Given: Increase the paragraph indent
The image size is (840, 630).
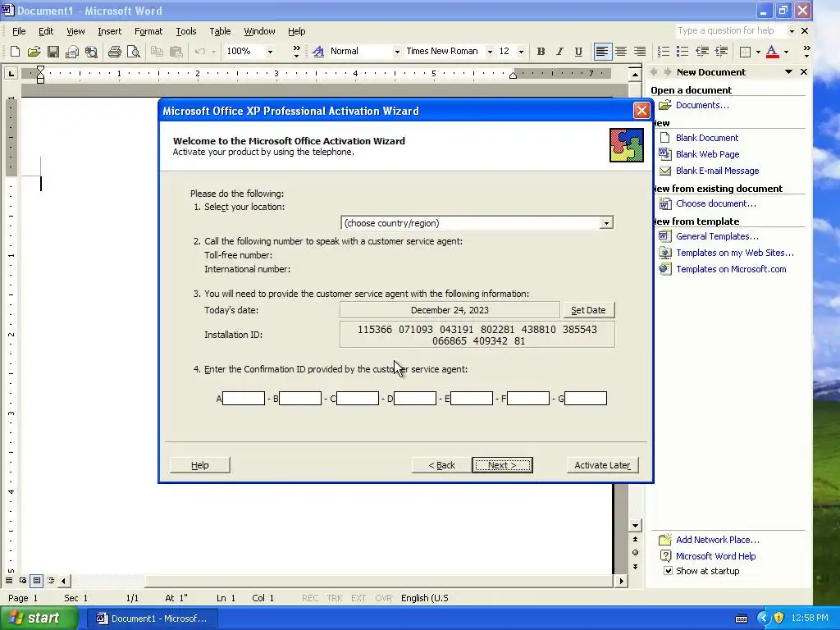Looking at the screenshot, I should click(721, 52).
